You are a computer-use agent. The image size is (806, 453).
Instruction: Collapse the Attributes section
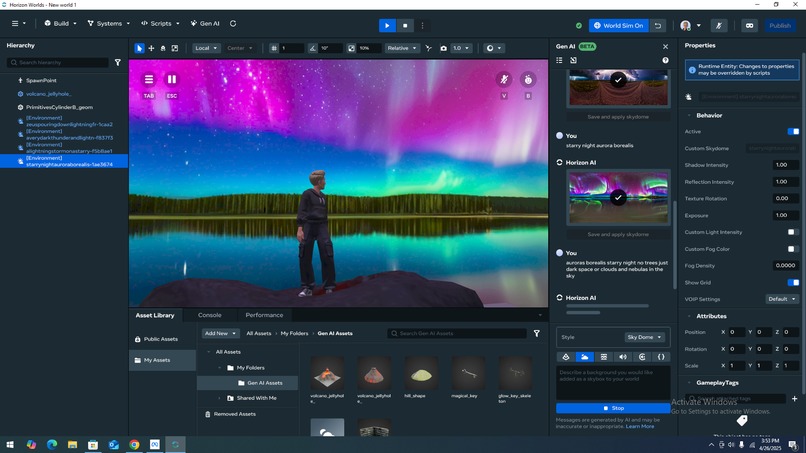coord(689,316)
